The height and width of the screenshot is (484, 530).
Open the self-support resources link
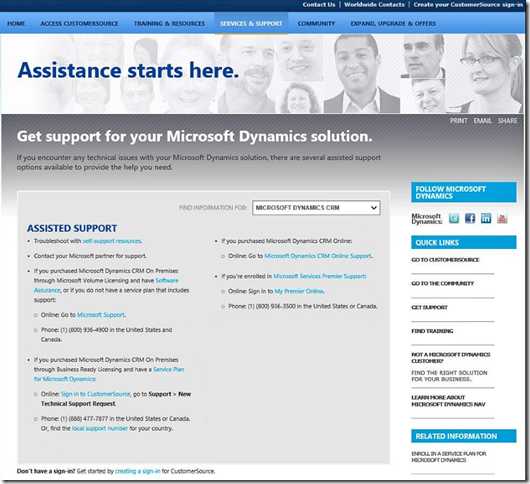coord(112,241)
